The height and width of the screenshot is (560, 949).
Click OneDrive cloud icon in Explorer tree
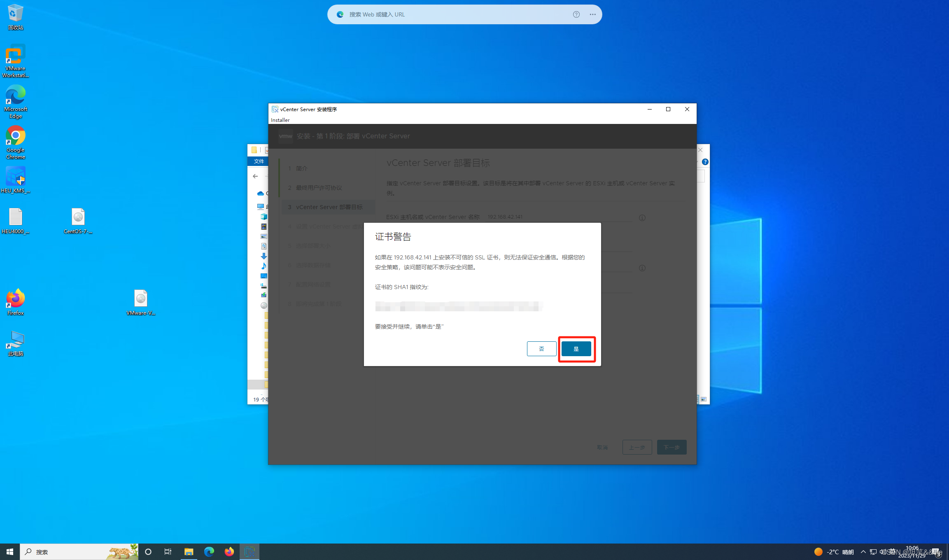pos(260,193)
